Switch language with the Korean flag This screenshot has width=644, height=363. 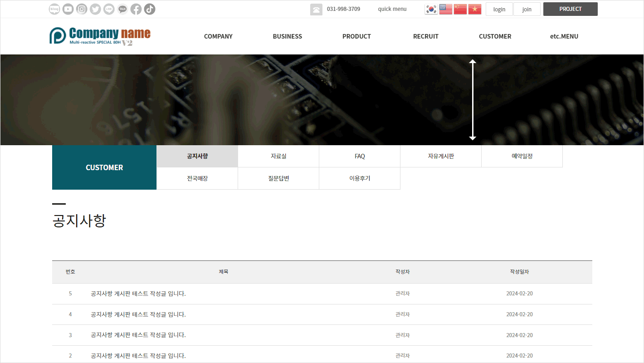click(431, 9)
